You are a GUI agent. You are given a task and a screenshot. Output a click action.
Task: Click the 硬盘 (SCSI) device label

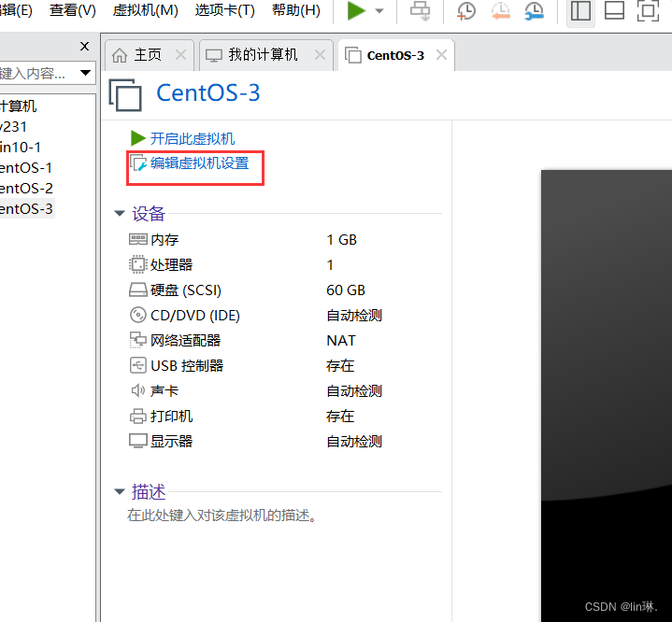click(186, 290)
